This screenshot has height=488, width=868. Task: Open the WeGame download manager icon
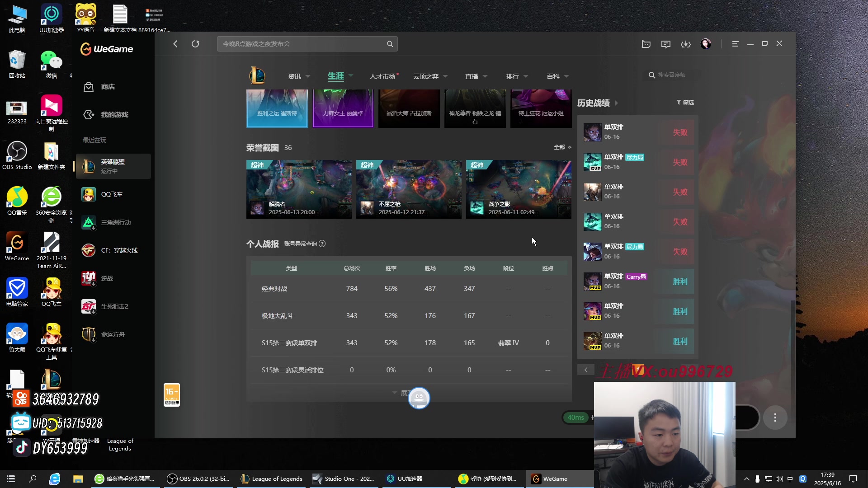click(x=686, y=44)
